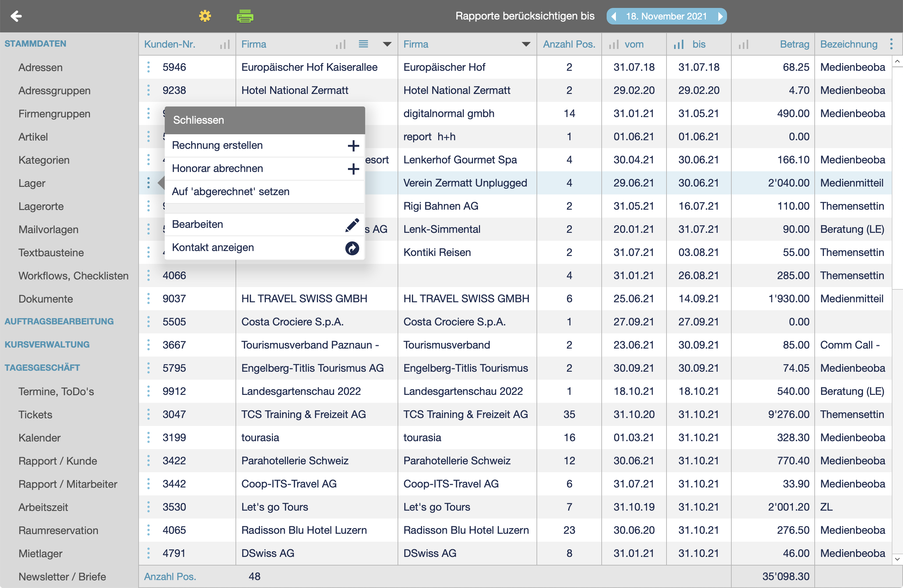Viewport: 903px width, 588px height.
Task: Click the green printer icon
Action: pos(245,16)
